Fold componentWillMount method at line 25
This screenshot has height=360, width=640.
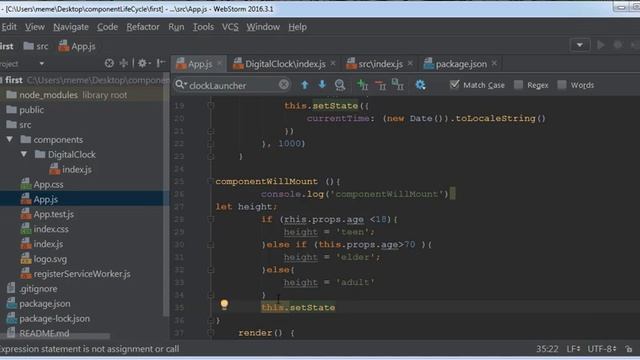[210, 181]
